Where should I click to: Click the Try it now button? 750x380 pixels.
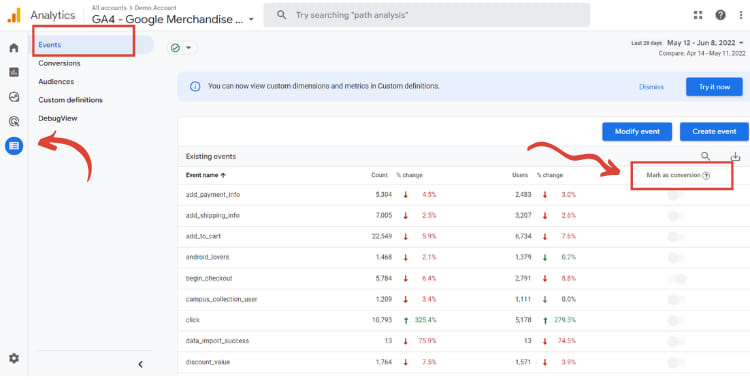[714, 87]
